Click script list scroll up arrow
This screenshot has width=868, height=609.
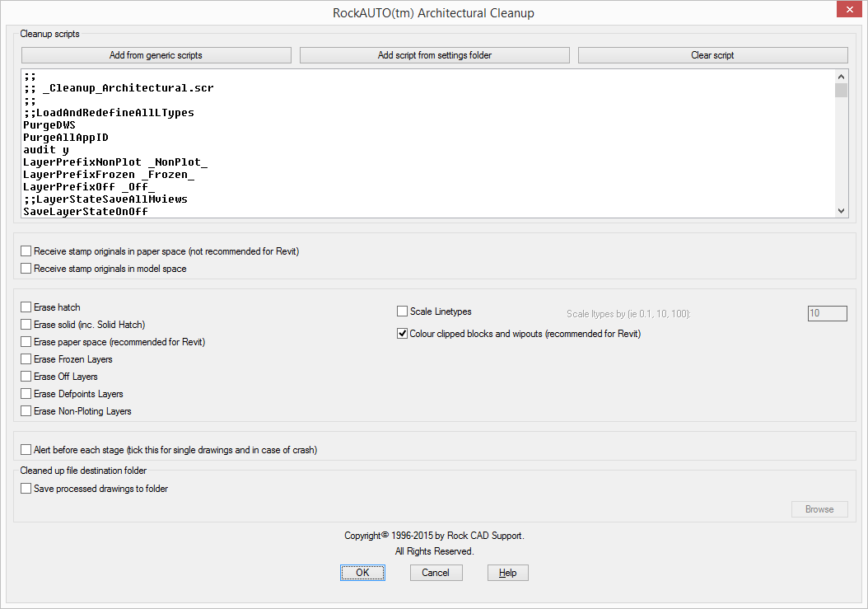pyautogui.click(x=842, y=77)
